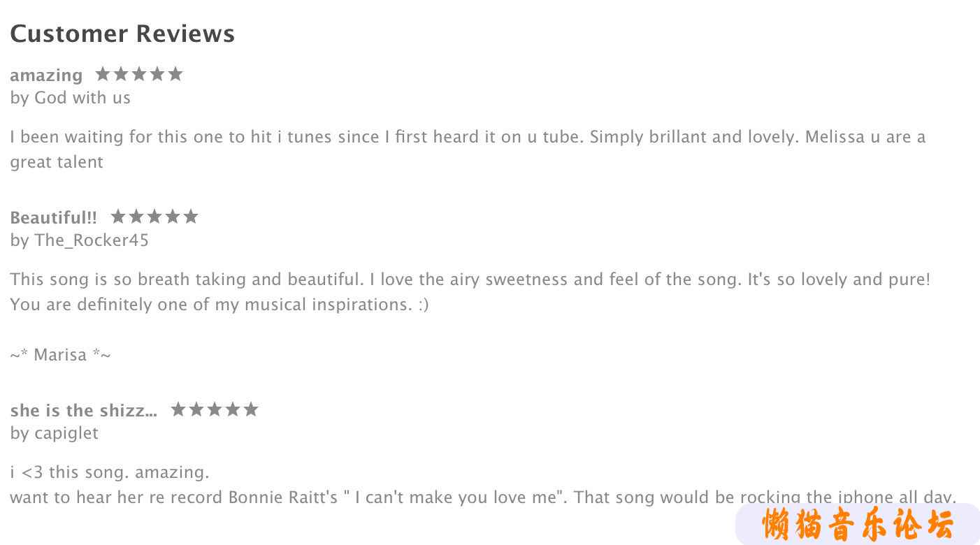Click the stars next to 'she is the shizz...'
Viewport: 980px width, 545px height.
pyautogui.click(x=215, y=409)
